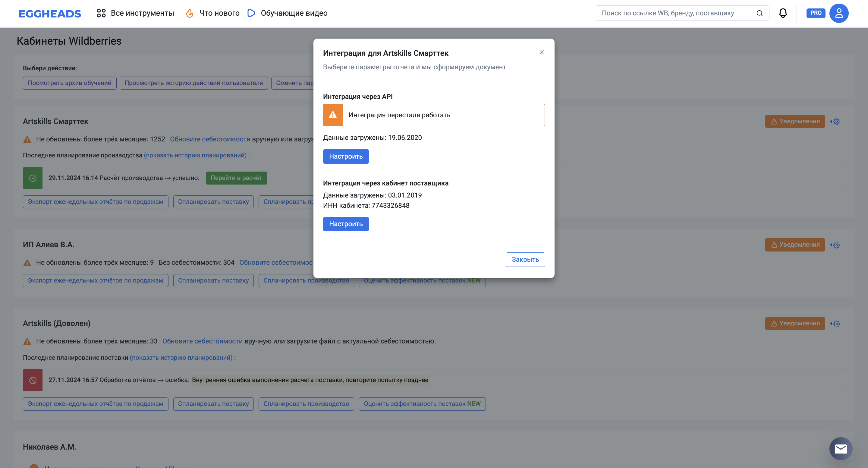Open user profile avatar
868x468 pixels.
(x=839, y=13)
